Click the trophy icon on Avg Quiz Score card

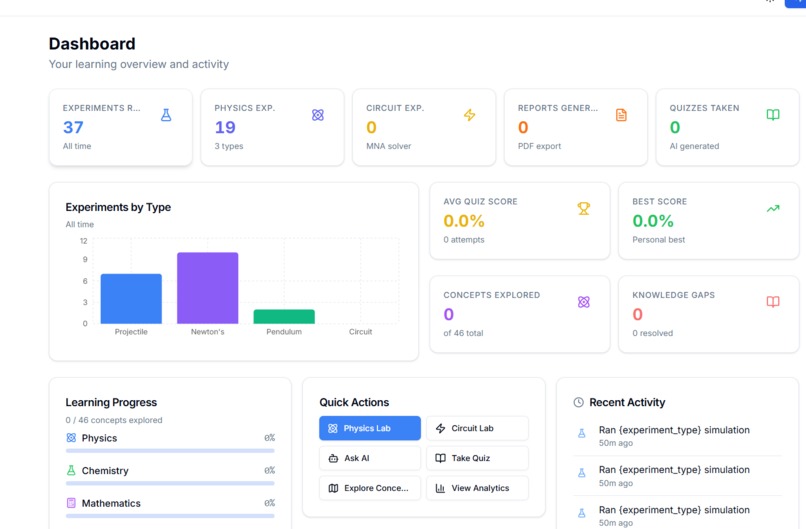pyautogui.click(x=583, y=208)
